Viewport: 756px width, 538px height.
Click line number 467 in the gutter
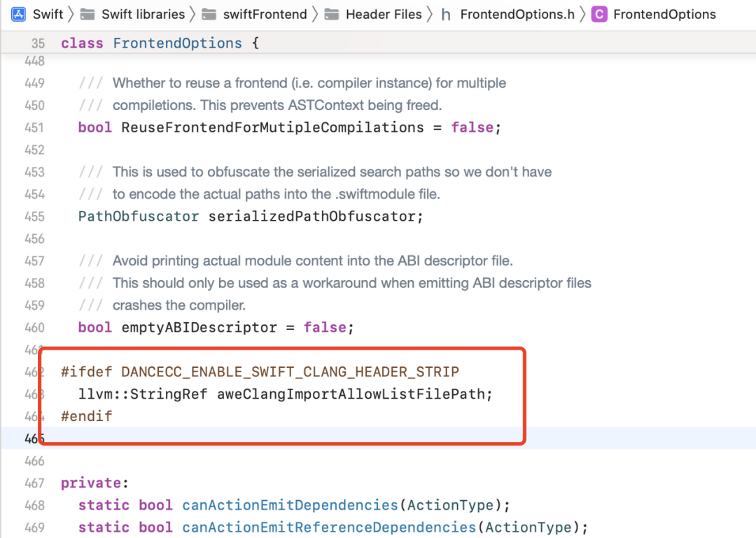(34, 483)
